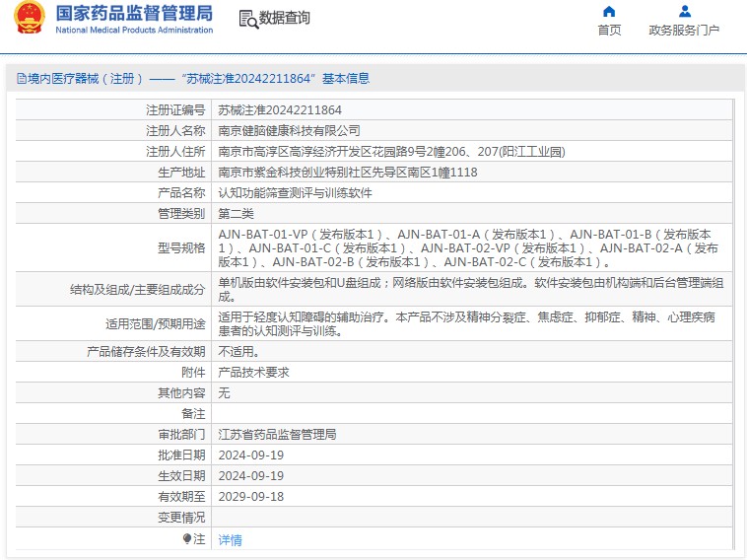Click the 其他内容 row label
The height and width of the screenshot is (560, 747).
(181, 393)
